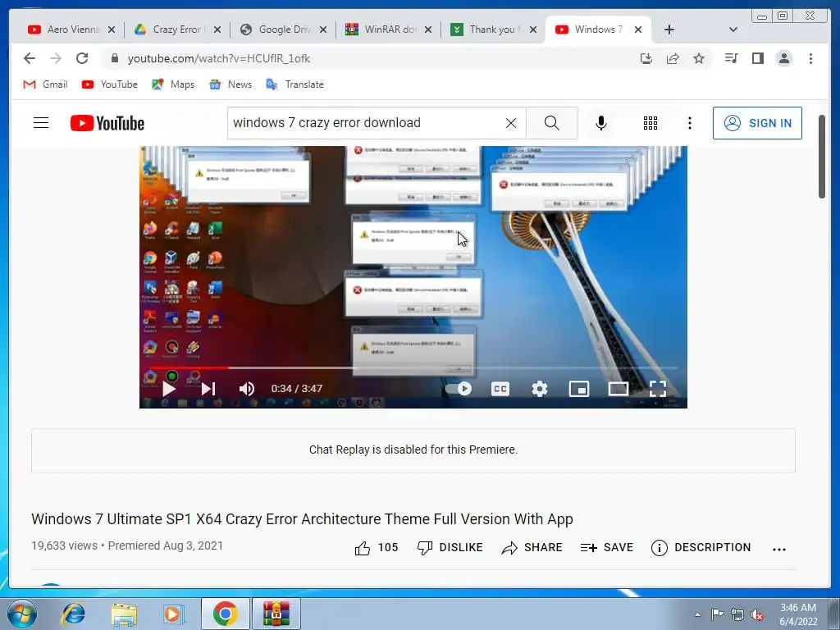Open Action Center flag icon
840x630 pixels.
(717, 614)
